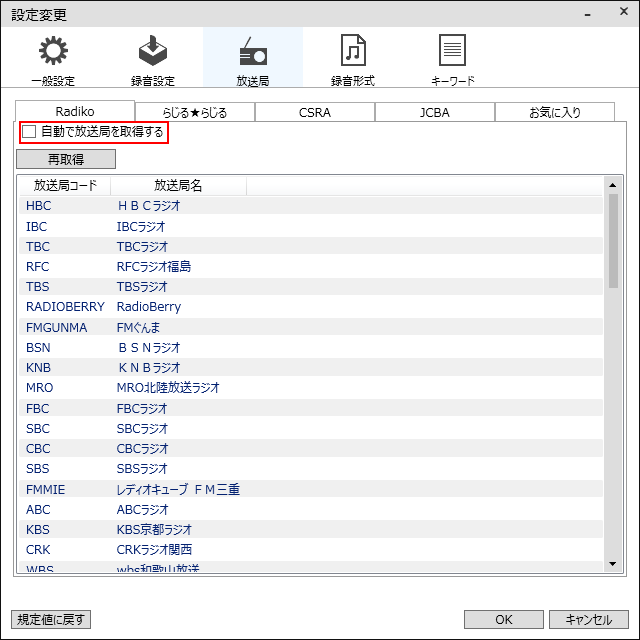Open the 録音形式 music file icon

pyautogui.click(x=353, y=51)
